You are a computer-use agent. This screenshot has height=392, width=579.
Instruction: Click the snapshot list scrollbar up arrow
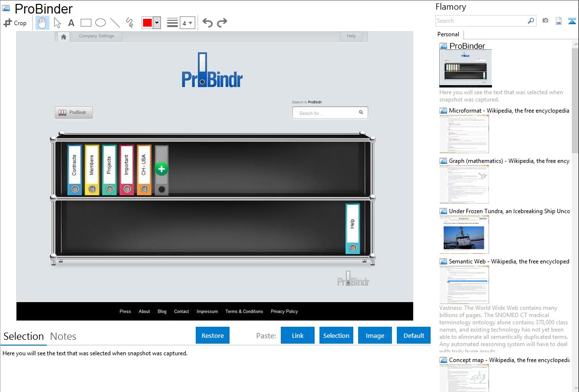coord(575,44)
